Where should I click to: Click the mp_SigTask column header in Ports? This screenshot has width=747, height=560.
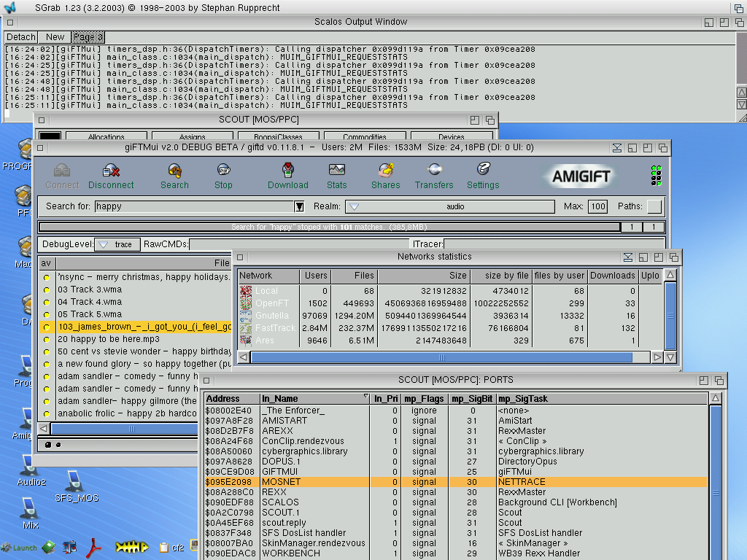[602, 399]
